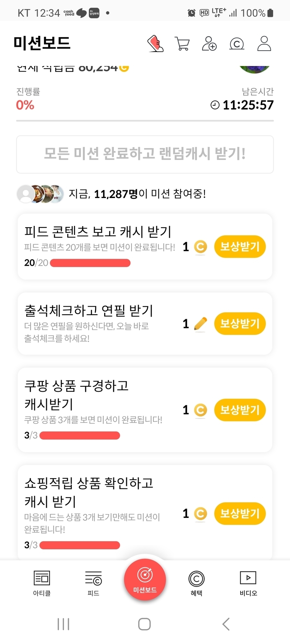Tap 모든 미션 완료하고 랜덤캐시 받기 button
The width and height of the screenshot is (290, 644).
point(145,154)
